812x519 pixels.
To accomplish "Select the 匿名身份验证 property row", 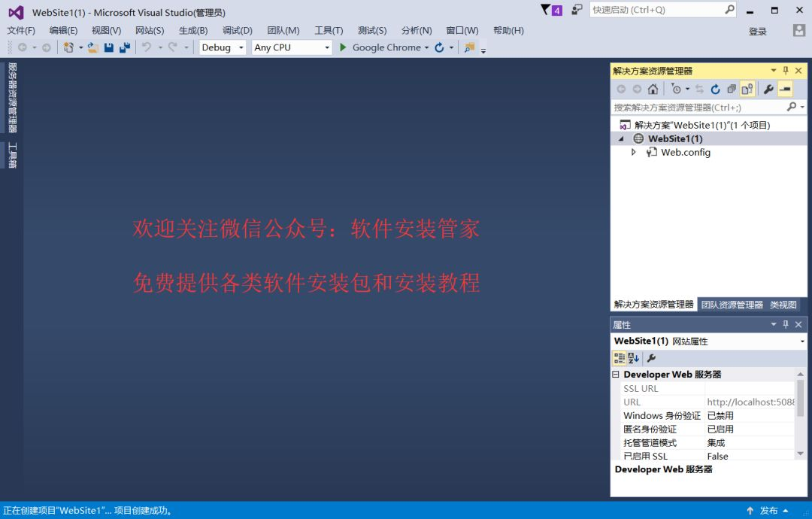I will coord(707,429).
